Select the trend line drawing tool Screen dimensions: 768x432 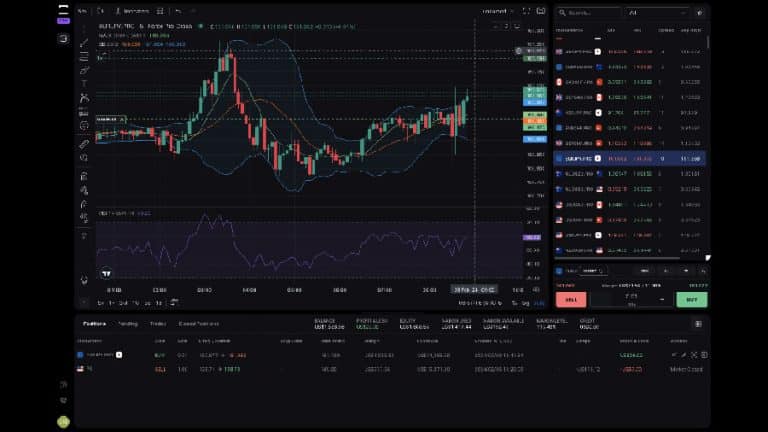point(84,43)
